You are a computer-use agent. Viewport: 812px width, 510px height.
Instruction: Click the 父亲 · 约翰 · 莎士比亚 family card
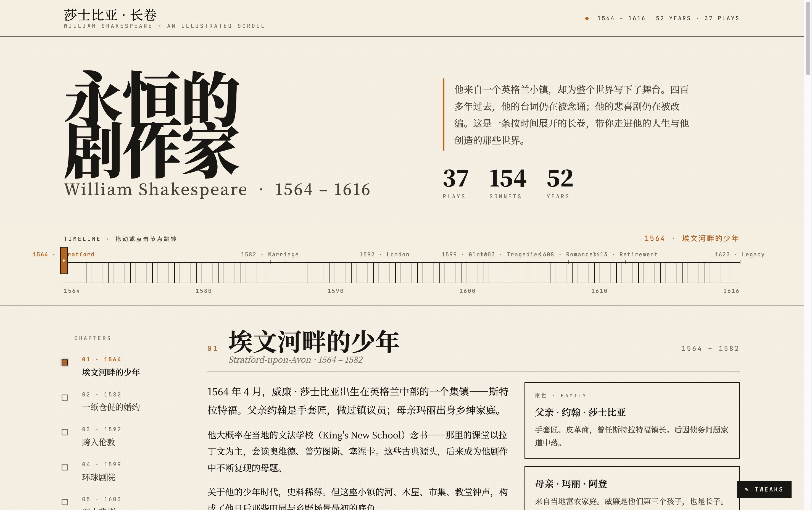pos(632,420)
